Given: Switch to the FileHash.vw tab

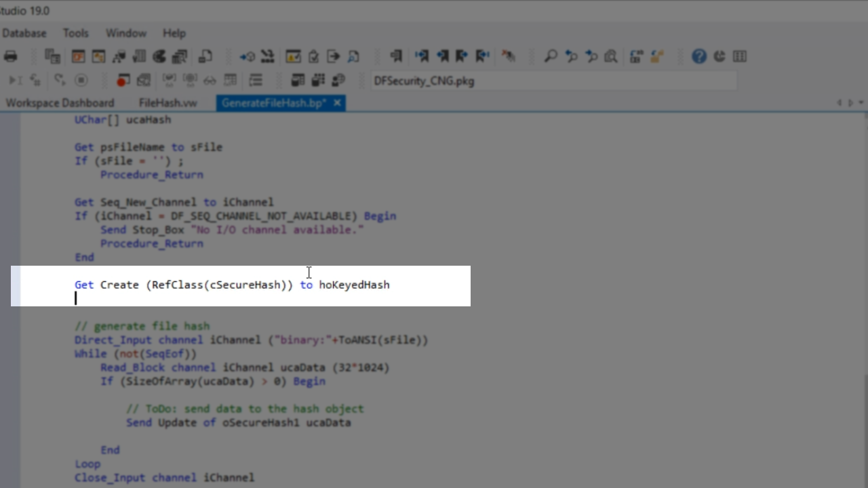Looking at the screenshot, I should [x=167, y=103].
